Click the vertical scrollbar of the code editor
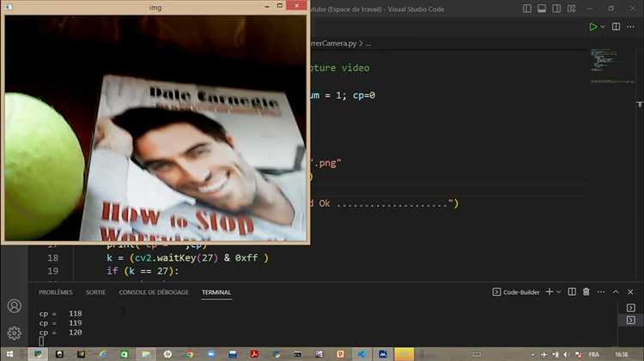Screen dimensions: 644x361 tap(640, 164)
